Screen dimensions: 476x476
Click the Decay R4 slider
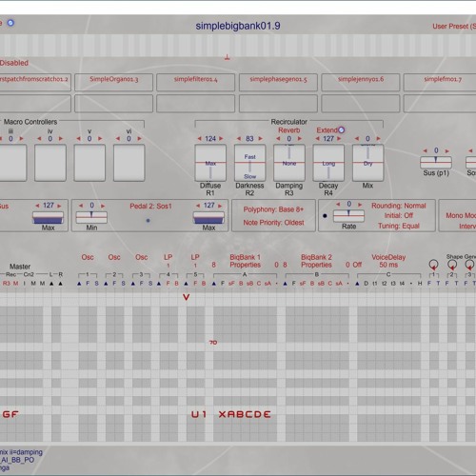click(328, 163)
